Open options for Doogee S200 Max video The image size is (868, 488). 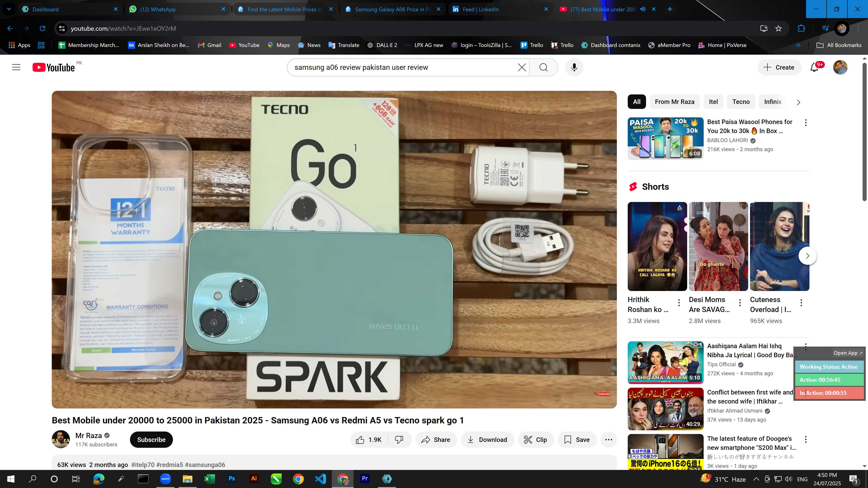(806, 439)
